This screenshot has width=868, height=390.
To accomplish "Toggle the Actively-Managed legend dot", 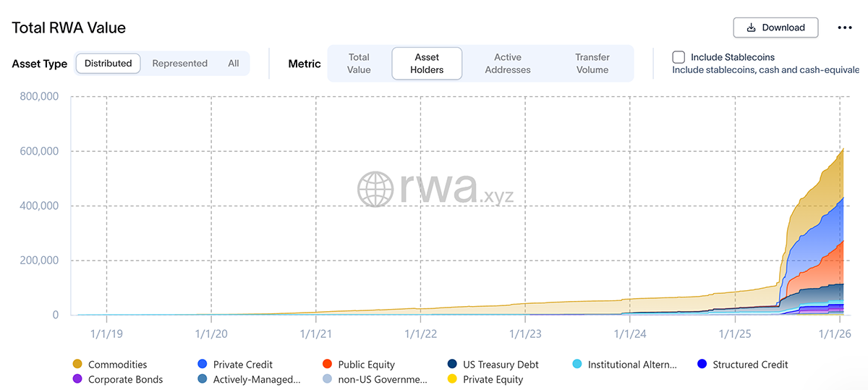I will [202, 378].
